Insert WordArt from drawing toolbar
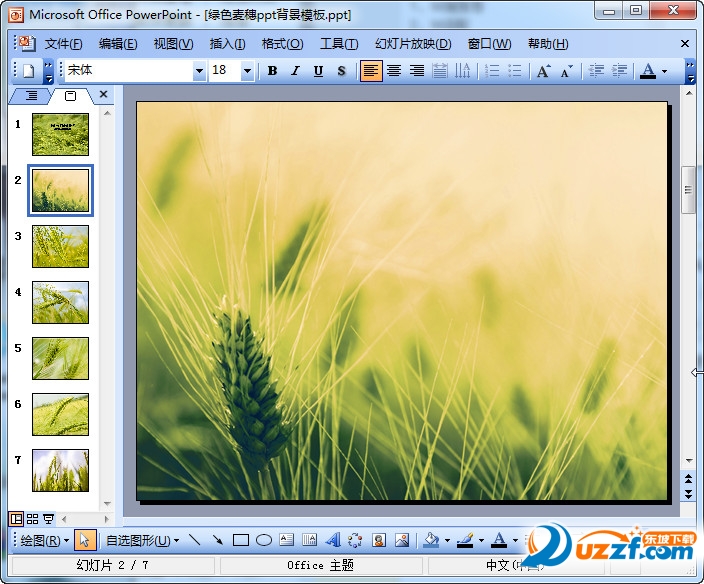 (x=333, y=540)
